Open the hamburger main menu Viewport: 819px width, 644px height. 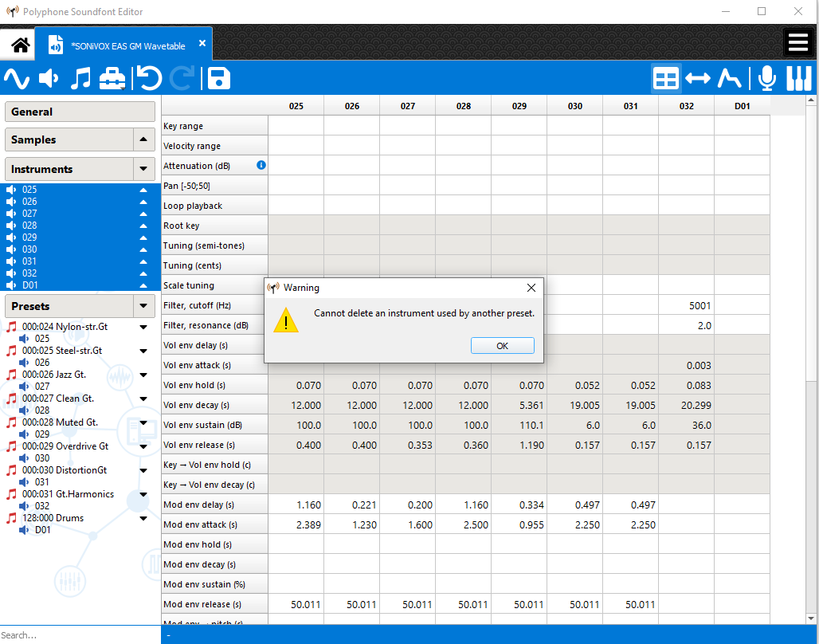pyautogui.click(x=798, y=41)
